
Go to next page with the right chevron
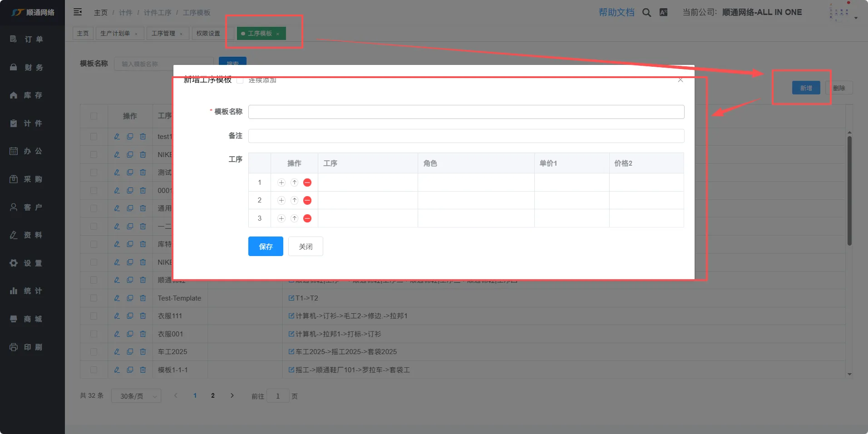[x=232, y=396]
